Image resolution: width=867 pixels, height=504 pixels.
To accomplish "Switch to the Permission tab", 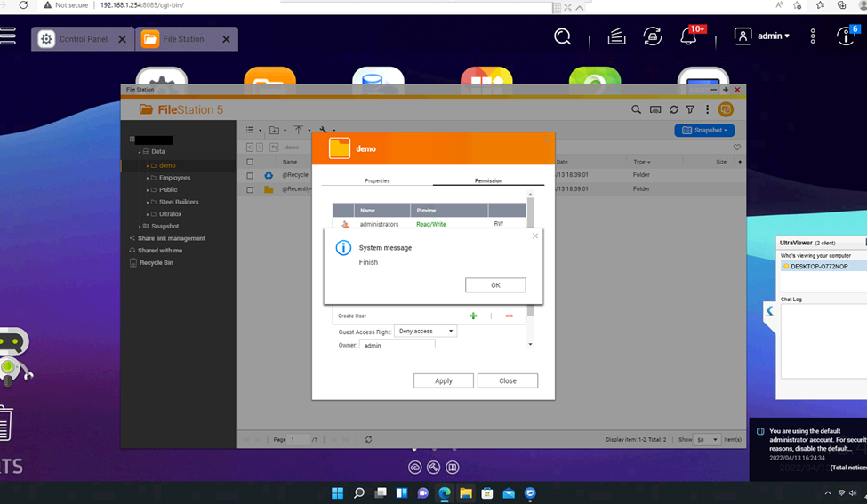I will (x=488, y=180).
